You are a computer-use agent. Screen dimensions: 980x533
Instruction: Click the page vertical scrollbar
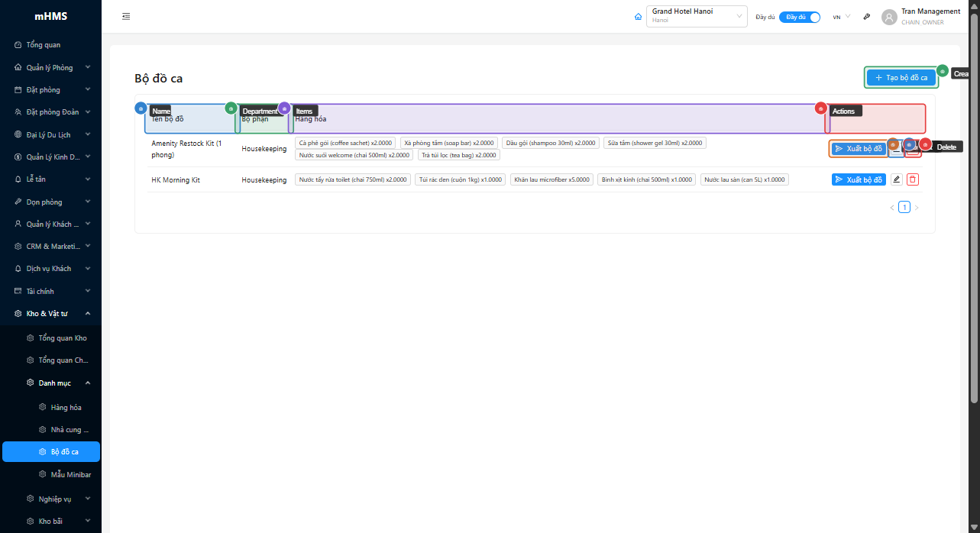[x=974, y=206]
